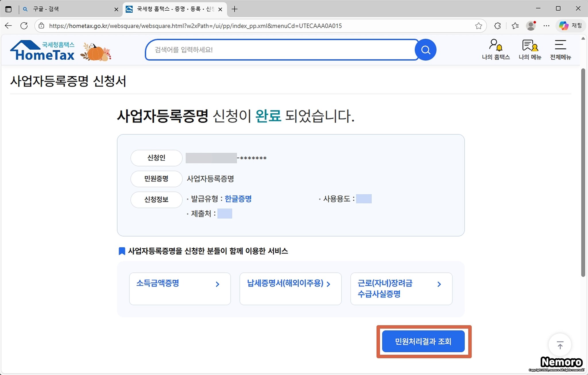The image size is (588, 375).
Task: Click the 검색어를 입력하세요 search field
Action: coord(281,50)
